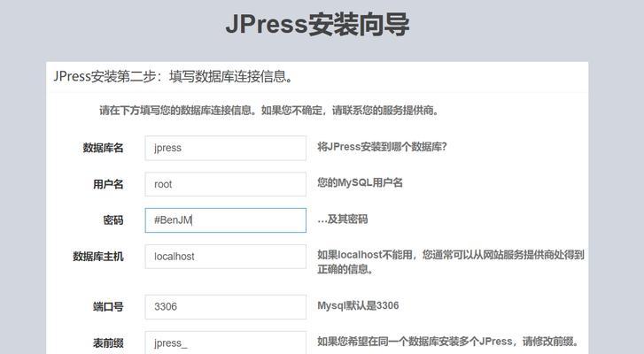644x354 pixels.
Task: Select the database host field with localhost
Action: pos(226,257)
